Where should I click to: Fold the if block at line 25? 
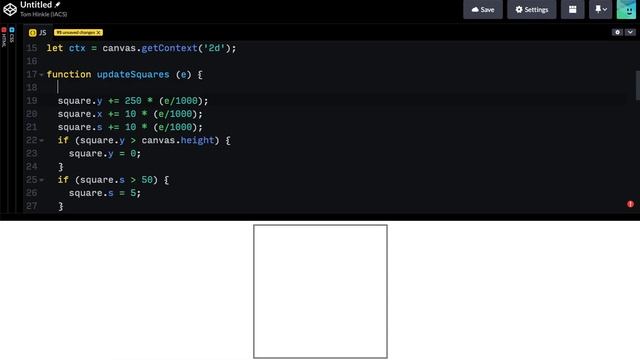(41, 180)
